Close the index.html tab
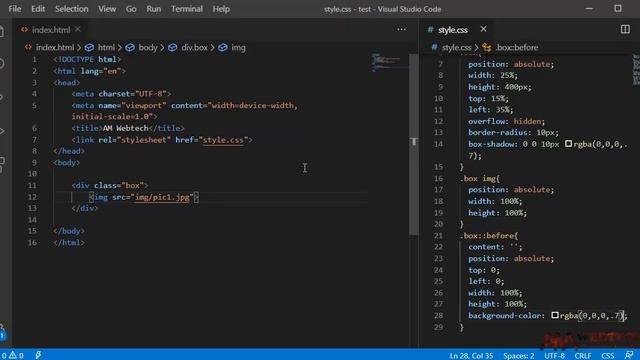Screen dimensions: 640x360 click(x=78, y=29)
